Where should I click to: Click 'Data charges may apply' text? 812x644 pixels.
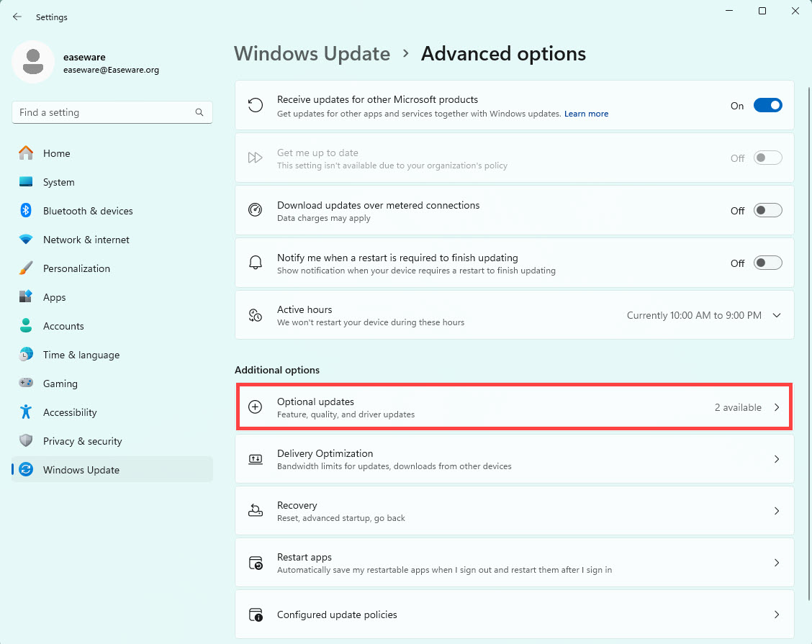click(324, 218)
